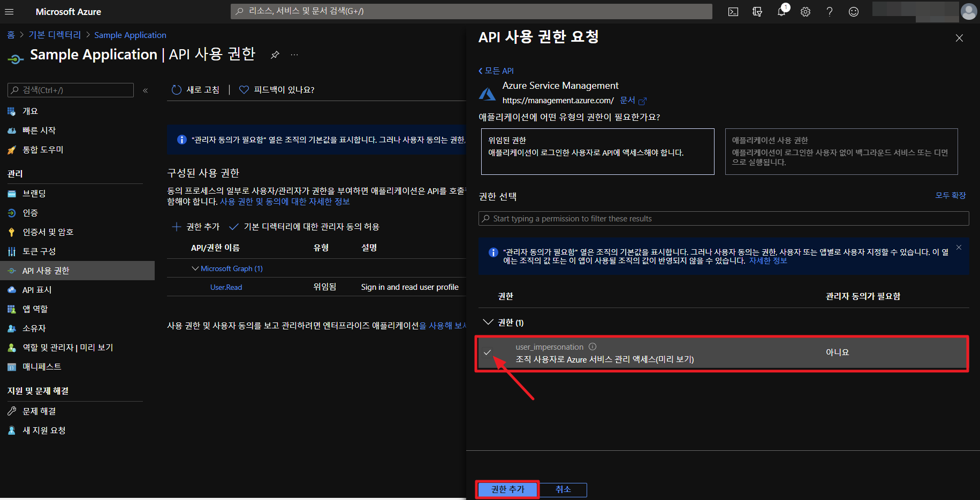Open the portal settings gear
The width and height of the screenshot is (980, 500).
point(805,12)
